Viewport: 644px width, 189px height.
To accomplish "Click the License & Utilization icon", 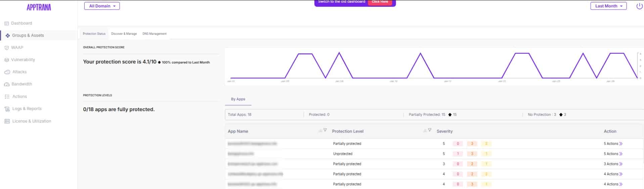I will tap(7, 121).
